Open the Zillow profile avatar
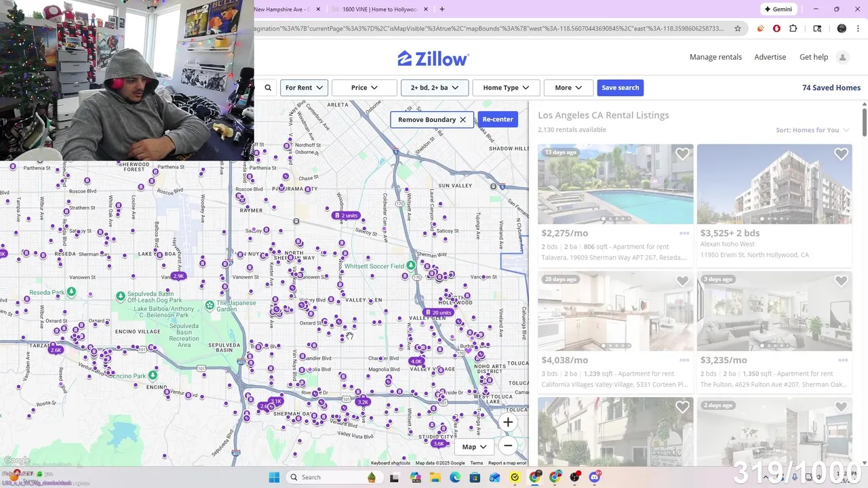Viewport: 868px width, 488px height. coord(842,57)
